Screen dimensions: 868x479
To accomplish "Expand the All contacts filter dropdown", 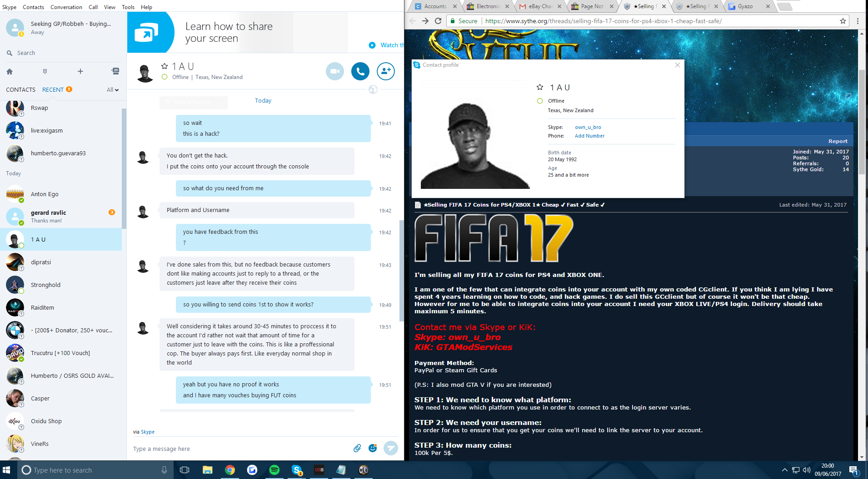I will tap(112, 90).
